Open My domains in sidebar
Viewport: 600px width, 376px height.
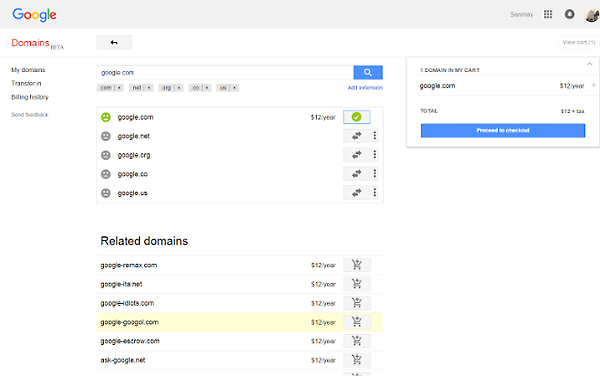(x=28, y=70)
